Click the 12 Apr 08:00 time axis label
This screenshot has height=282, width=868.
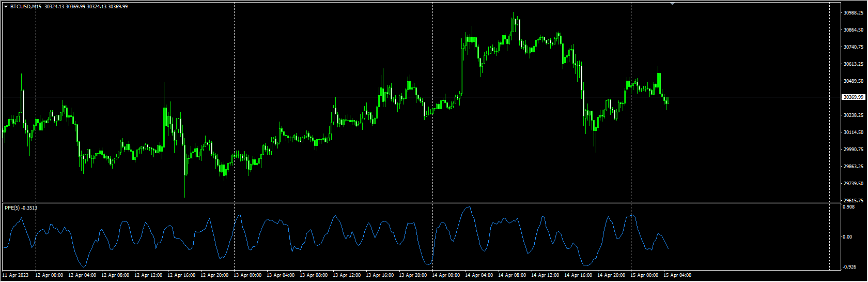tap(115, 275)
